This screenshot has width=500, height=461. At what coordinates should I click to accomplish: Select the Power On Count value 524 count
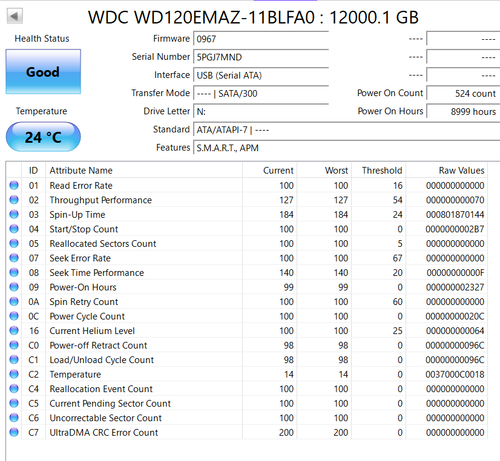[x=463, y=93]
